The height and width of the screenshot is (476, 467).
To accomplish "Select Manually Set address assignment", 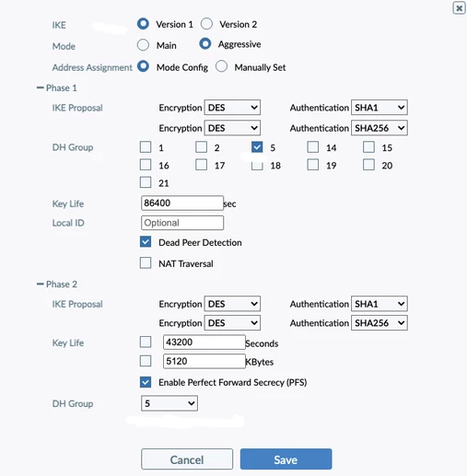I will 221,66.
